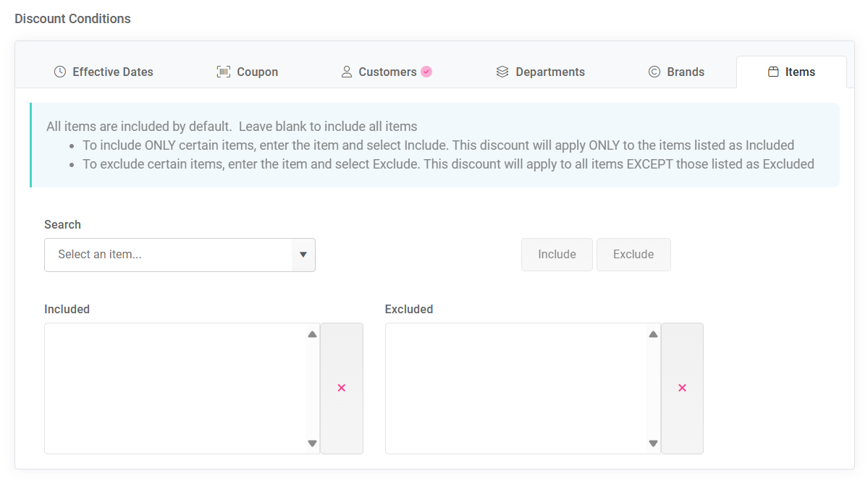The width and height of the screenshot is (868, 484).
Task: Click up arrow on Included list scrollbar
Action: click(312, 334)
